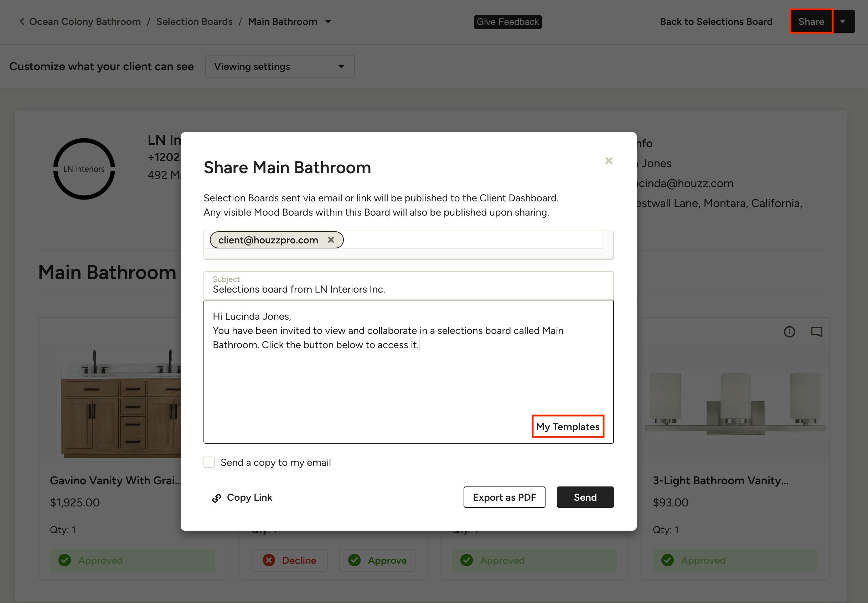Click the Send button
The height and width of the screenshot is (603, 868).
click(x=585, y=497)
